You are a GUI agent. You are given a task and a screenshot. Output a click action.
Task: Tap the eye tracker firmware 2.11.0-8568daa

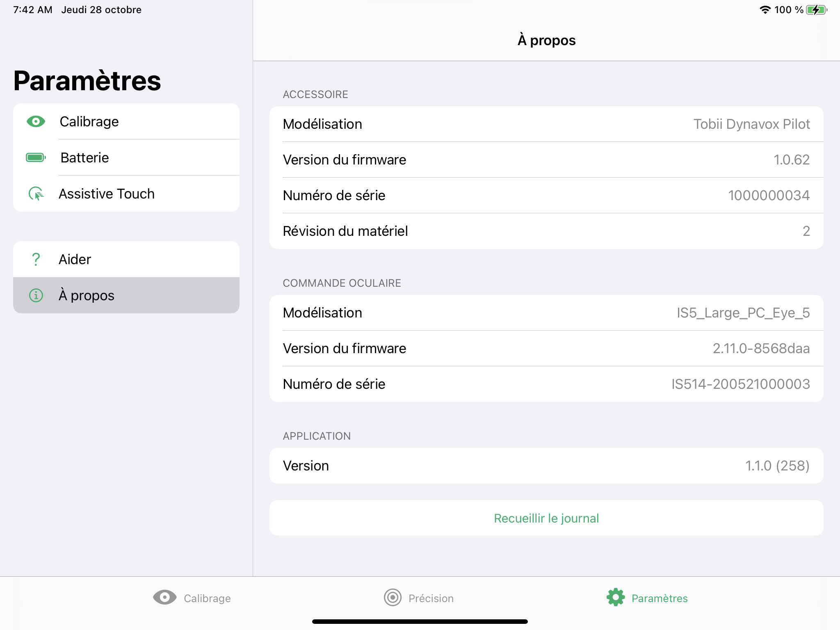click(x=761, y=349)
